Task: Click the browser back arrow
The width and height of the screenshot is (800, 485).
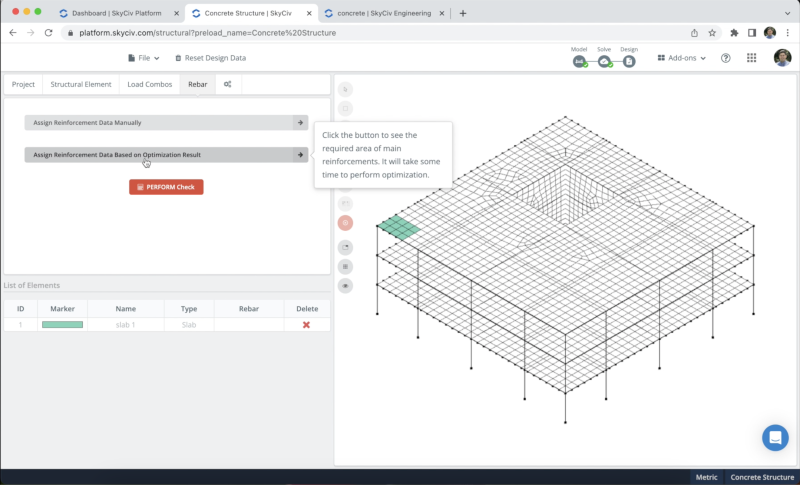Action: 13,33
